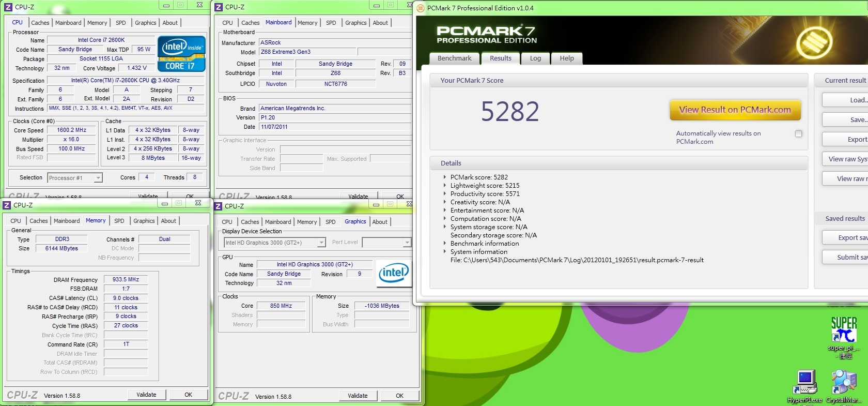Expand the PCMark score: 5282 detail
The width and height of the screenshot is (868, 406).
(444, 177)
